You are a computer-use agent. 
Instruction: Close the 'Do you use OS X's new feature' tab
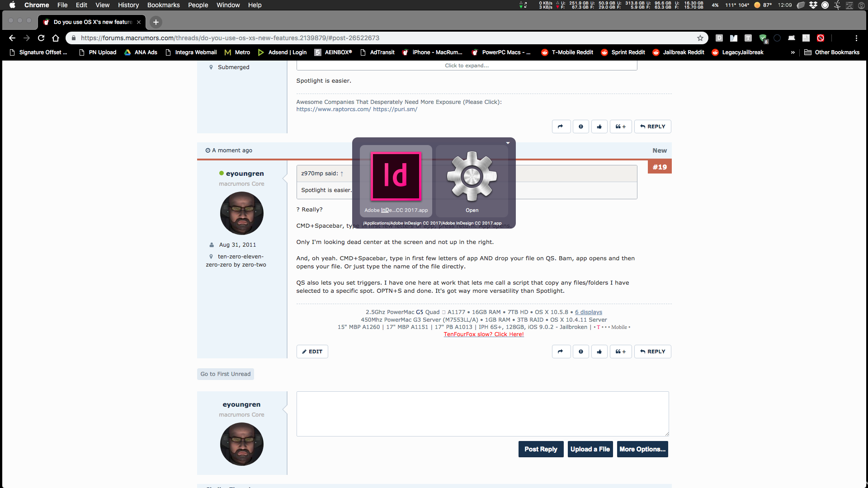tap(139, 22)
